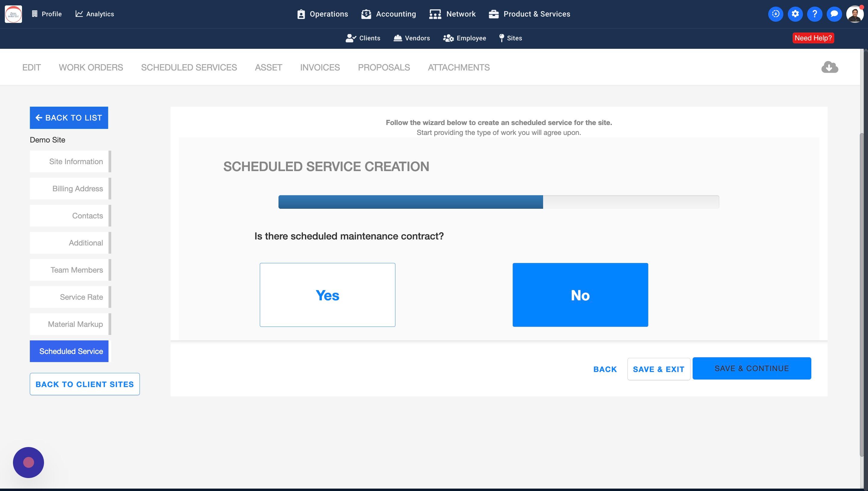Open the Product & Services menu
This screenshot has width=868, height=491.
click(529, 14)
